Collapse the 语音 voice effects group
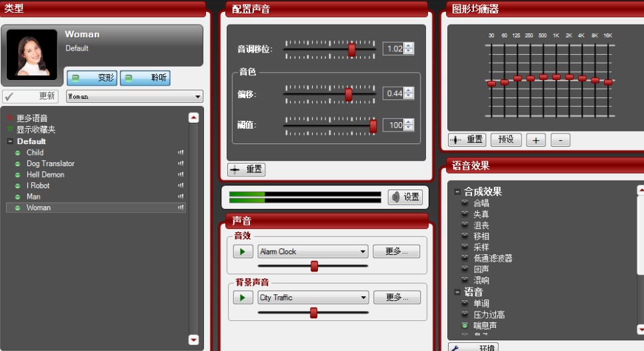This screenshot has width=644, height=351. (457, 292)
